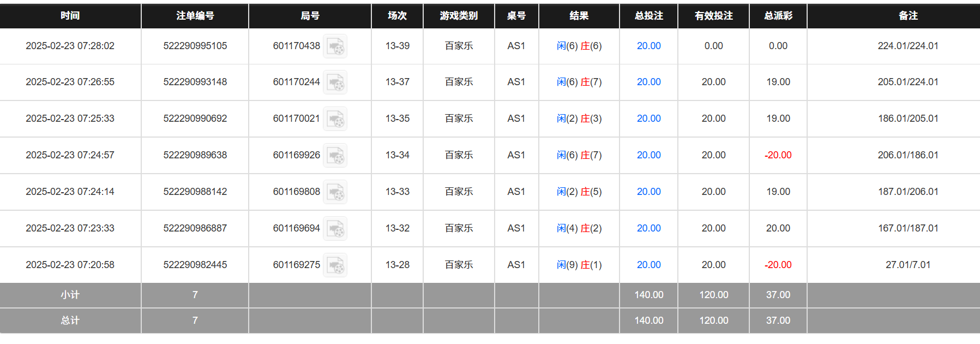Play the replay video for round 601170021
This screenshot has width=980, height=344.
coord(335,119)
